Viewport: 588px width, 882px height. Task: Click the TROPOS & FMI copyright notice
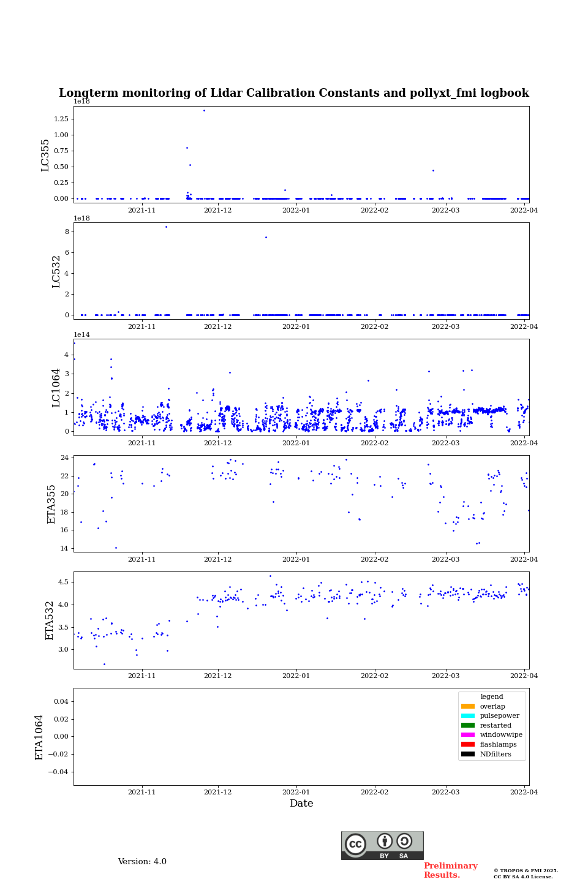526,873
